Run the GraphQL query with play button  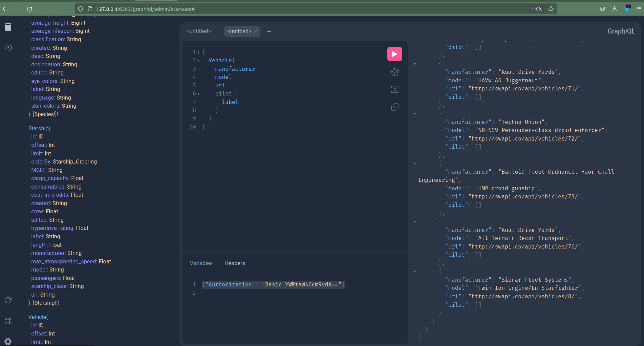(394, 54)
